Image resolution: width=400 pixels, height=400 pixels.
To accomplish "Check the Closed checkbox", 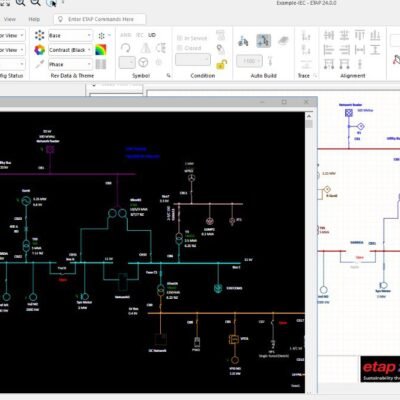I will [189, 48].
